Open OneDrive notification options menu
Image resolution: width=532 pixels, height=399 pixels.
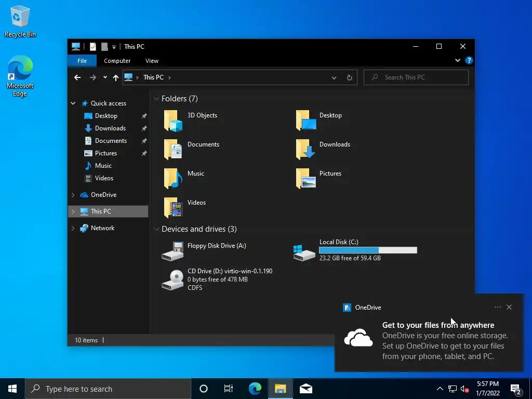(x=497, y=307)
